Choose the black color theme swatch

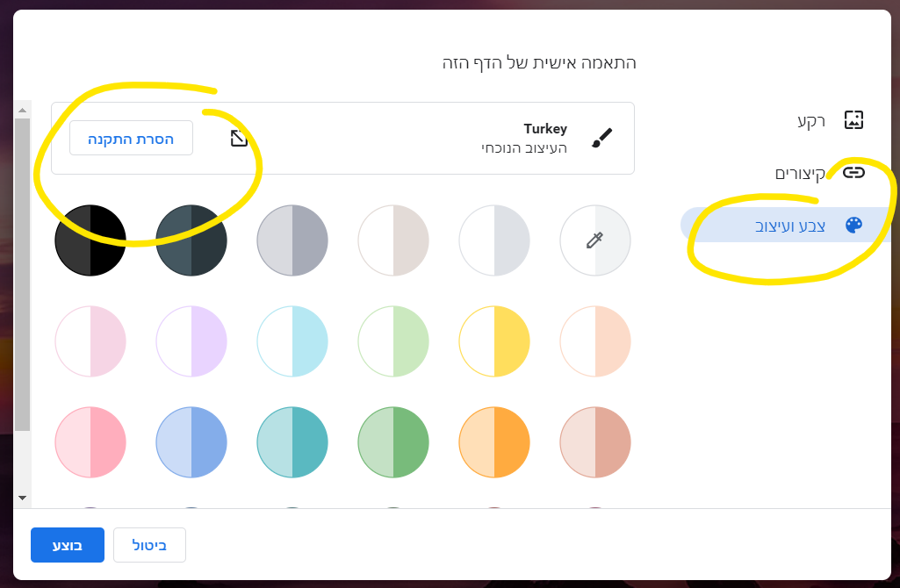click(90, 240)
